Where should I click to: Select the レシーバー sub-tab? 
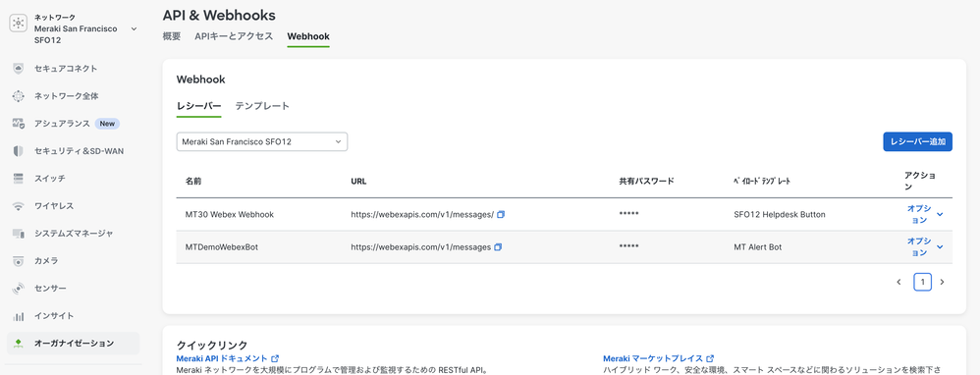pyautogui.click(x=198, y=106)
